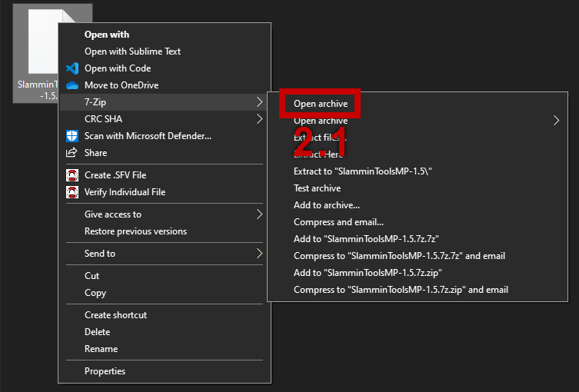Expand the 7-Zip submenu arrow
Image resolution: width=579 pixels, height=392 pixels.
point(260,102)
